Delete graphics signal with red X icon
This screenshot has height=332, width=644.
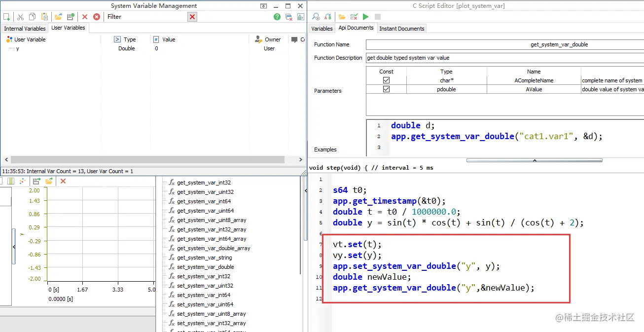tap(63, 181)
